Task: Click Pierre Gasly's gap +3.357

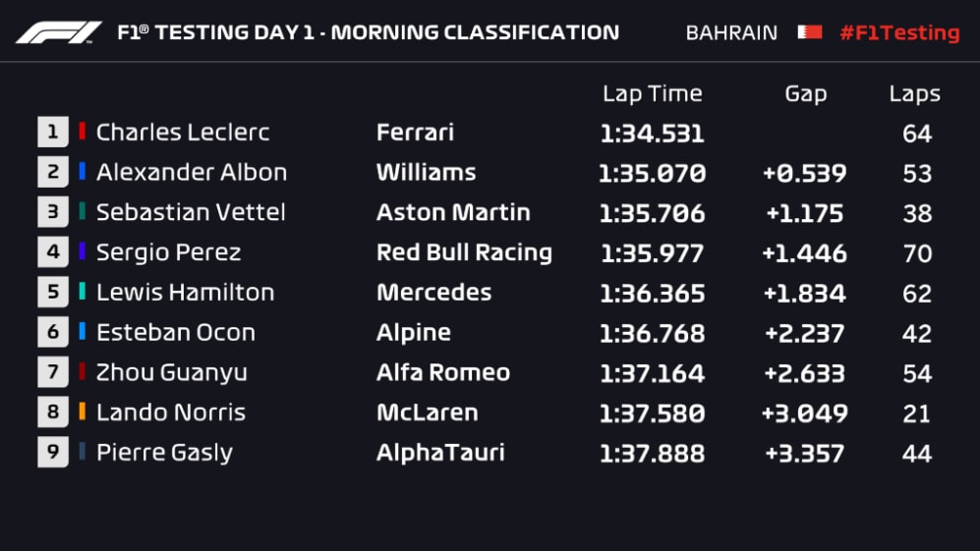Action: click(x=804, y=454)
